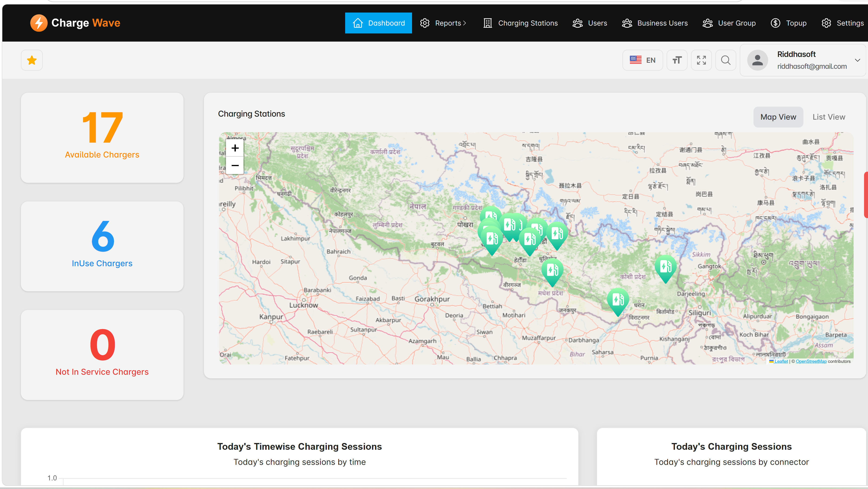The width and height of the screenshot is (868, 489).
Task: Click the Available Chargers card
Action: click(x=102, y=138)
